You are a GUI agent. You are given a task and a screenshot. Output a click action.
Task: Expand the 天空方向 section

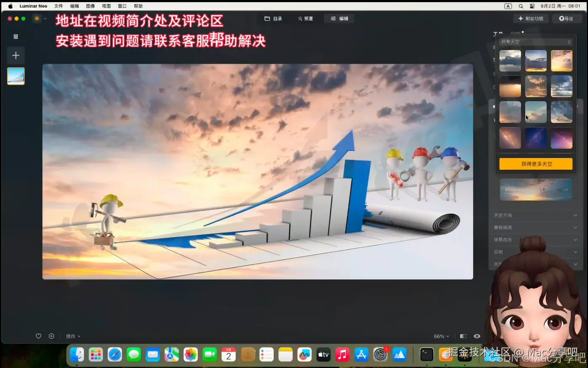[x=535, y=215]
